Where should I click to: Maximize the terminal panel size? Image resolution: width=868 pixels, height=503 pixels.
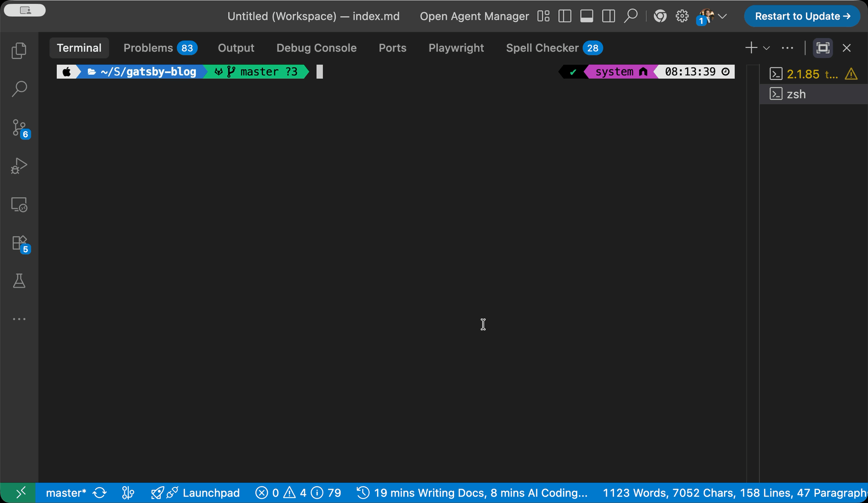point(823,48)
